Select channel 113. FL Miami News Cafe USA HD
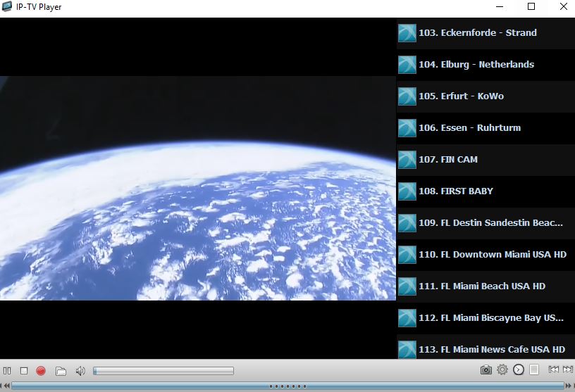This screenshot has height=392, width=575. point(486,347)
